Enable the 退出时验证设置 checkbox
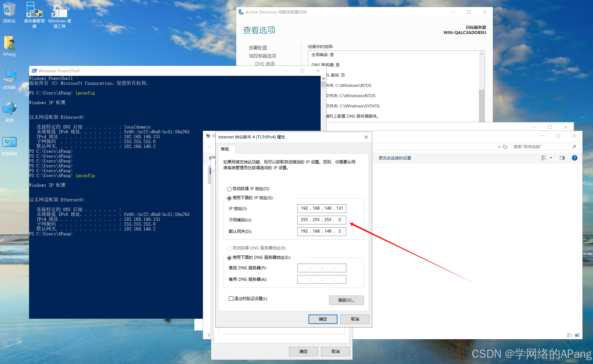Image resolution: width=593 pixels, height=364 pixels. (231, 298)
